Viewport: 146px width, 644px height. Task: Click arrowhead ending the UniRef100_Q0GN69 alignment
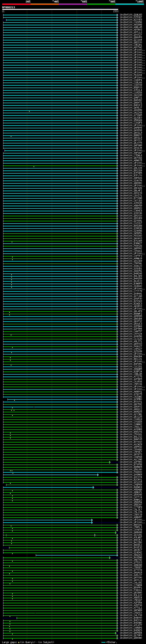98,474
